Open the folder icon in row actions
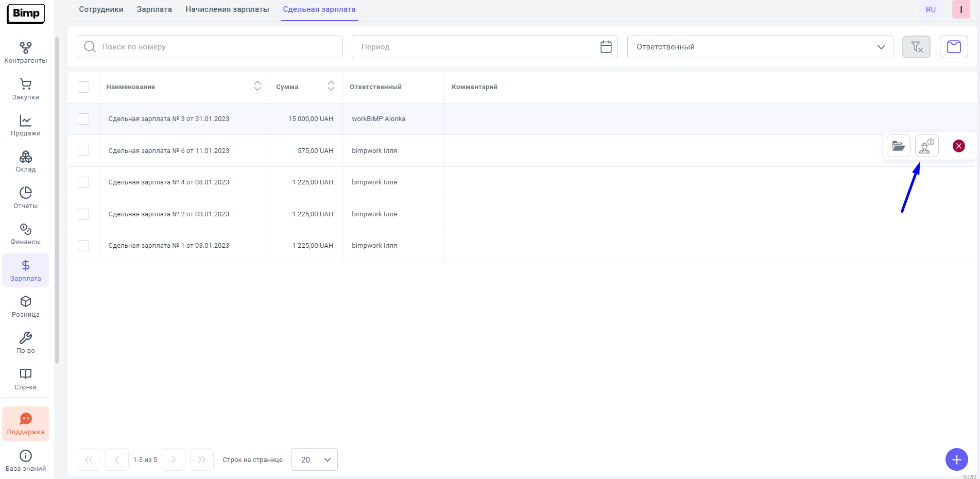Viewport: 980px width, 479px height. [898, 146]
